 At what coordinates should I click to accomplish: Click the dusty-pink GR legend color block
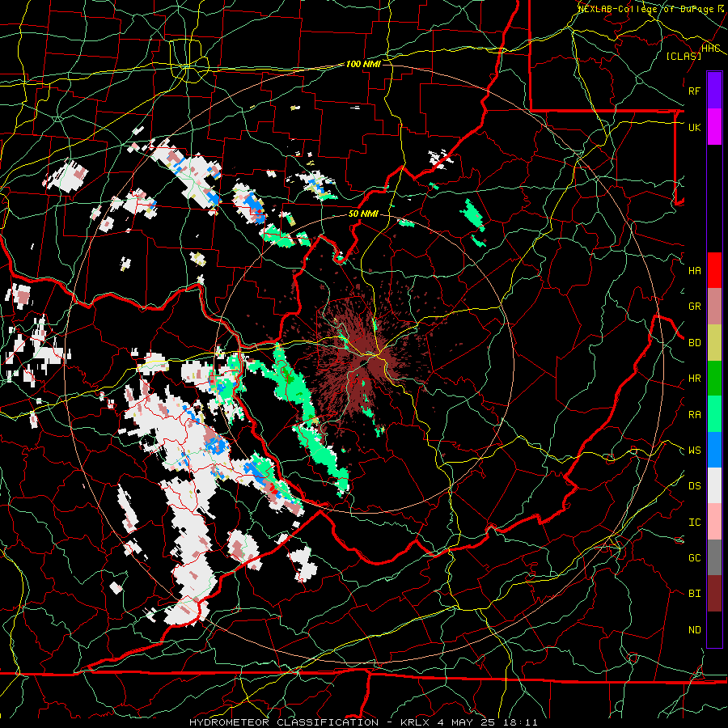(714, 306)
